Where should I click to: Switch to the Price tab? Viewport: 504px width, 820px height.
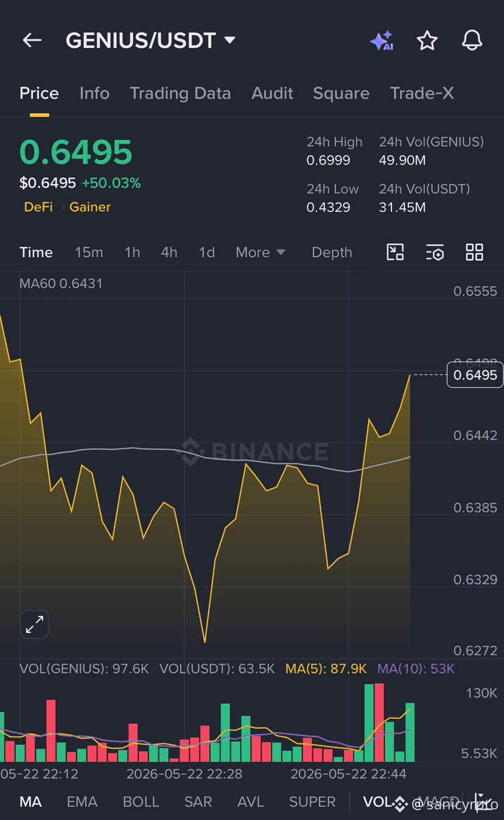39,93
